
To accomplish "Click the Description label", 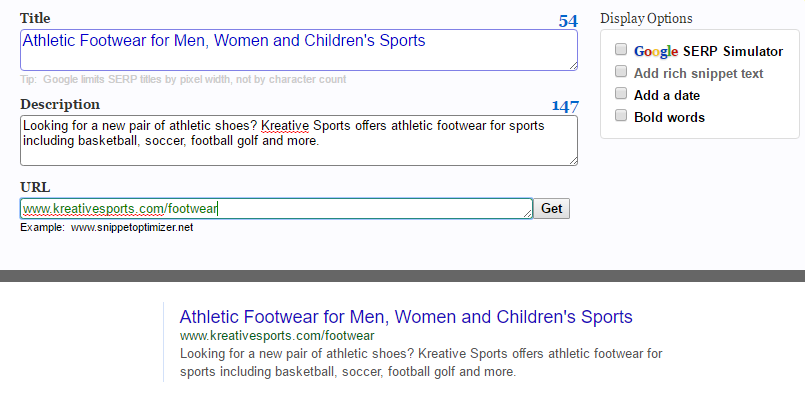I will (60, 105).
